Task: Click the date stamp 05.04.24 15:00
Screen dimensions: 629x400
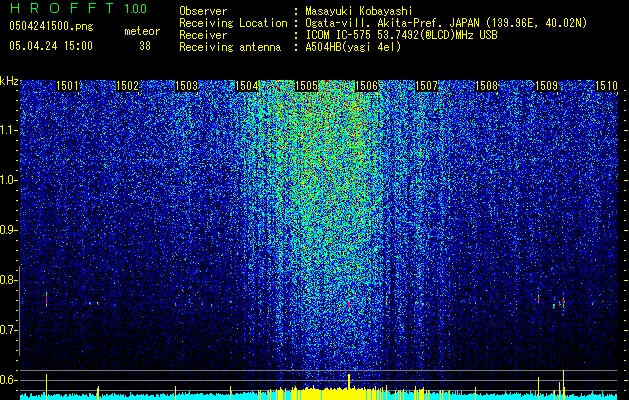Action: [51, 46]
